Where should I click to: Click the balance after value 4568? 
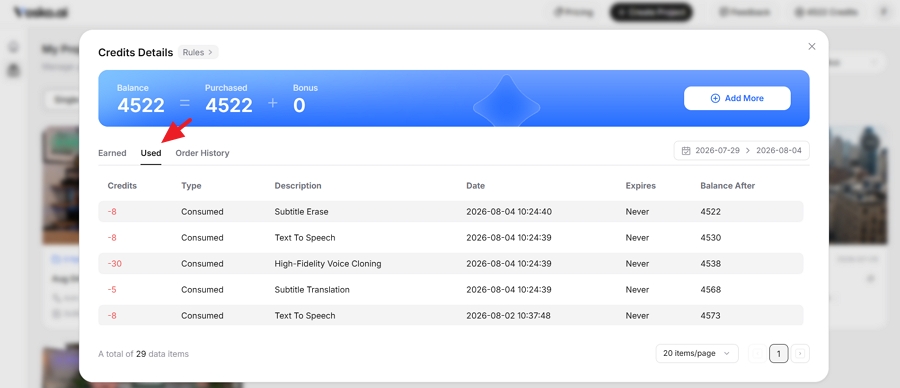(711, 290)
